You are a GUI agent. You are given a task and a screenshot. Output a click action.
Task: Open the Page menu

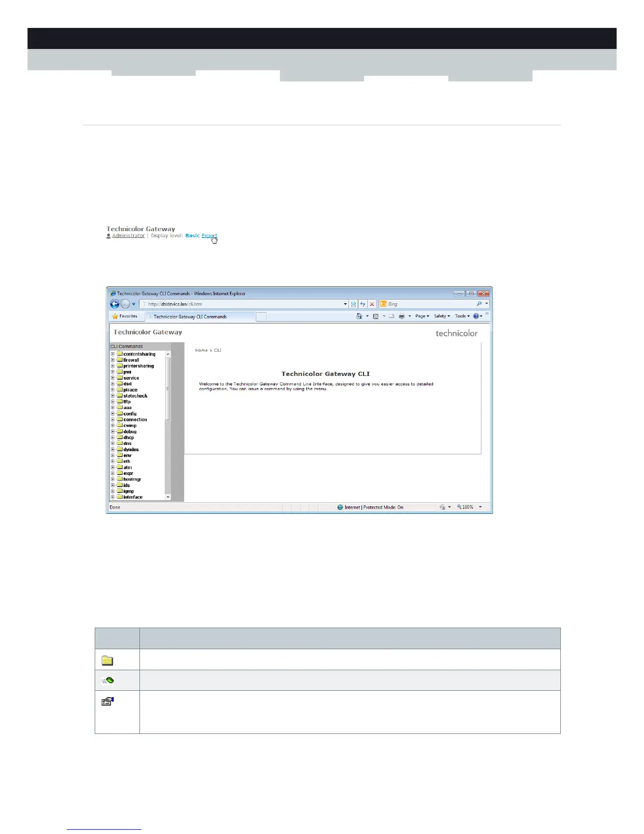[422, 316]
